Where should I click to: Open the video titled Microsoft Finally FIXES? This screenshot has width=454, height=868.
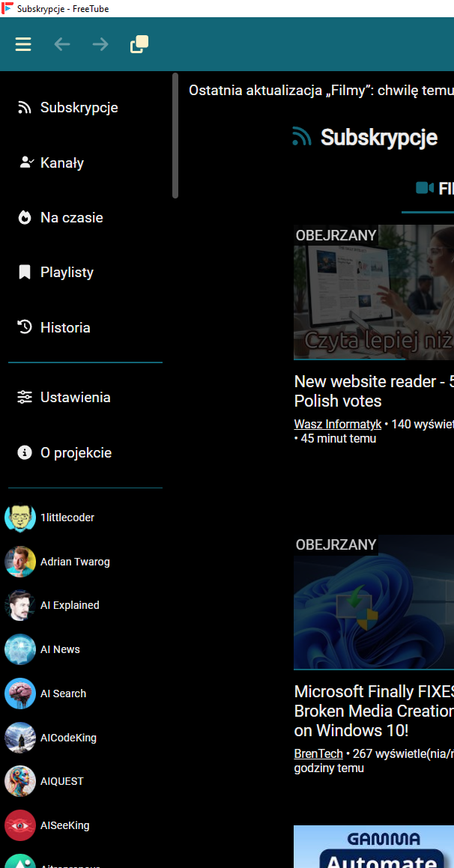pyautogui.click(x=374, y=711)
